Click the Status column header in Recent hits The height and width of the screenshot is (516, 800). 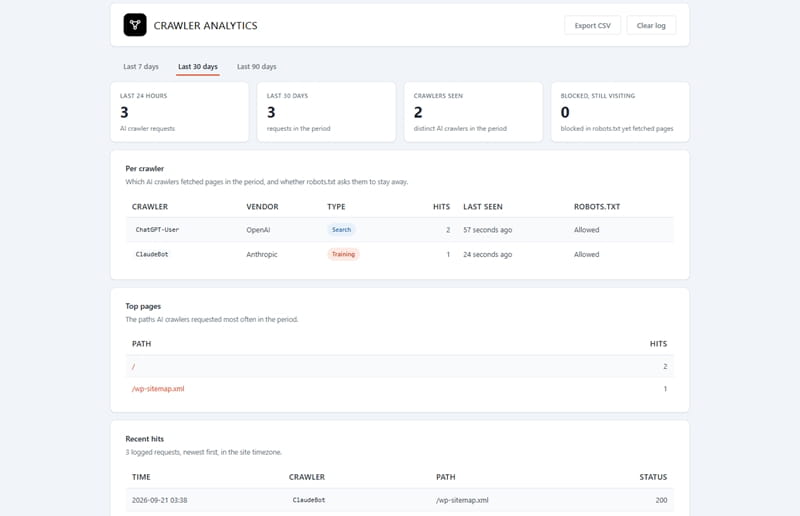(653, 477)
